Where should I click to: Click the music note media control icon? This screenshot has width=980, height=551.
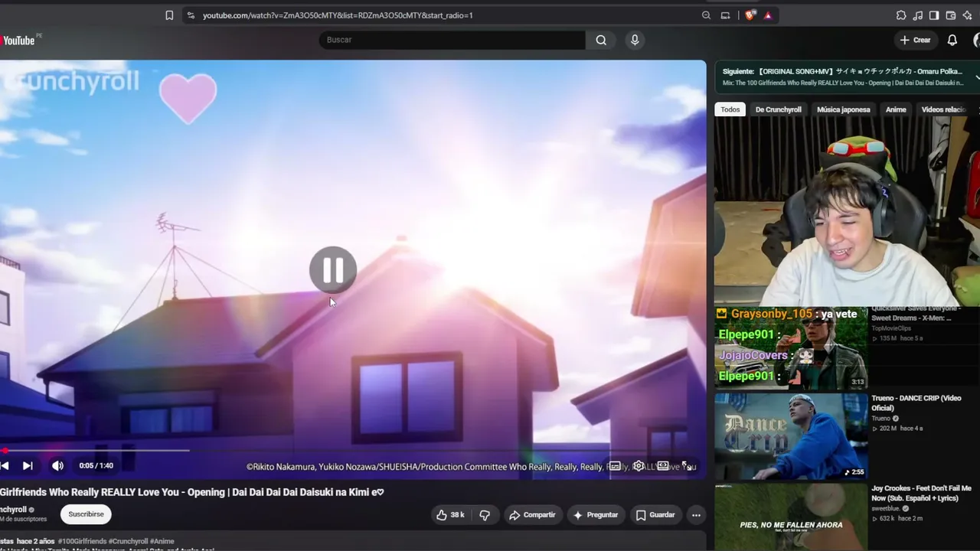918,15
